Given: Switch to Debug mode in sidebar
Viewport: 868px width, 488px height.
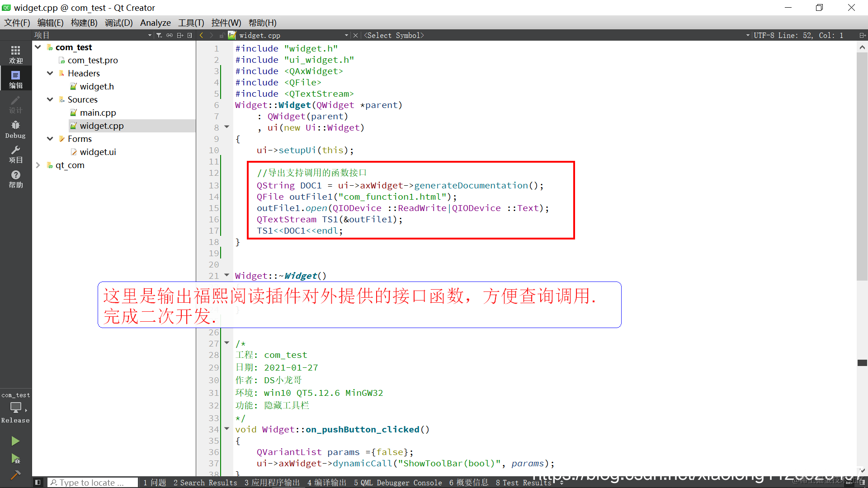Looking at the screenshot, I should tap(15, 129).
